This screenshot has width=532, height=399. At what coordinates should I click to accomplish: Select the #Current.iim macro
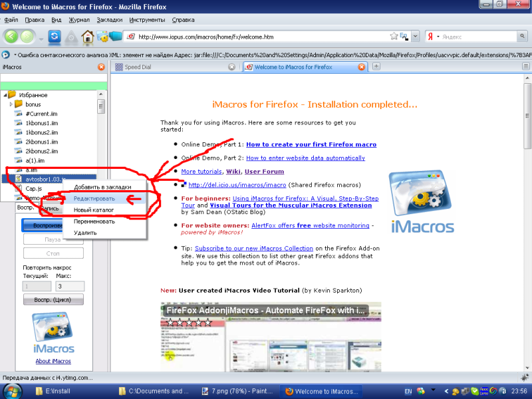(x=41, y=114)
